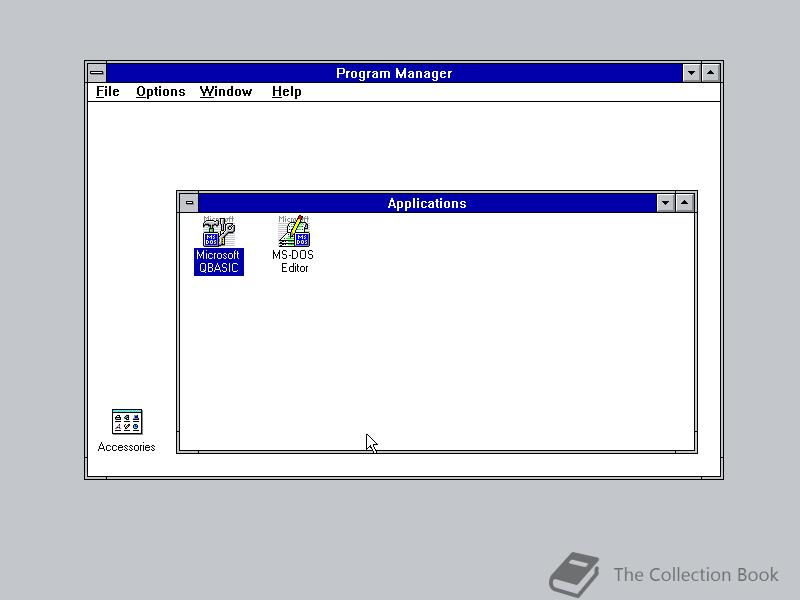
Task: Maximize the Program Manager window
Action: (x=711, y=73)
